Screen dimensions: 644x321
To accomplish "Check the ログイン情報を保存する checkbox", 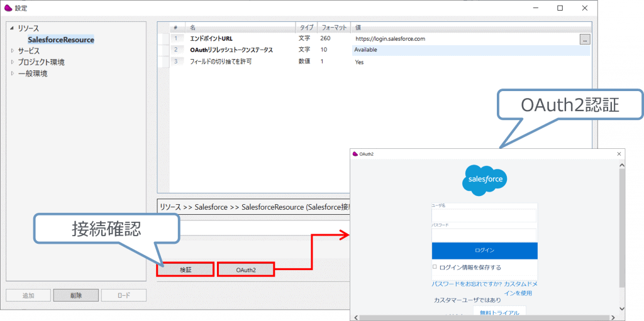I will click(435, 267).
